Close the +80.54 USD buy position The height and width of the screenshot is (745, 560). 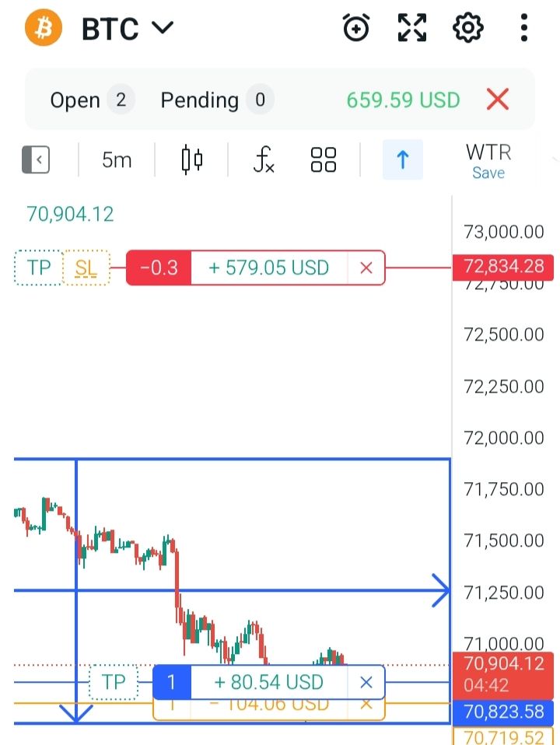[x=366, y=683]
